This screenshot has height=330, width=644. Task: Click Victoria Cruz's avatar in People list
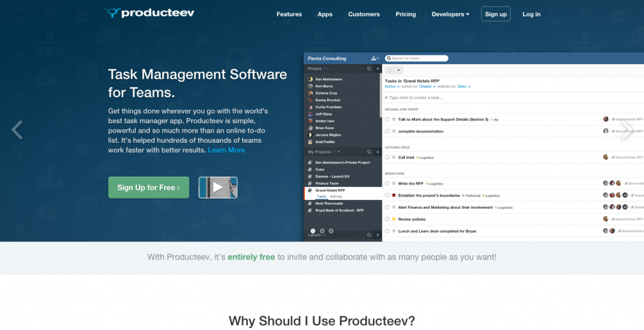click(x=311, y=93)
